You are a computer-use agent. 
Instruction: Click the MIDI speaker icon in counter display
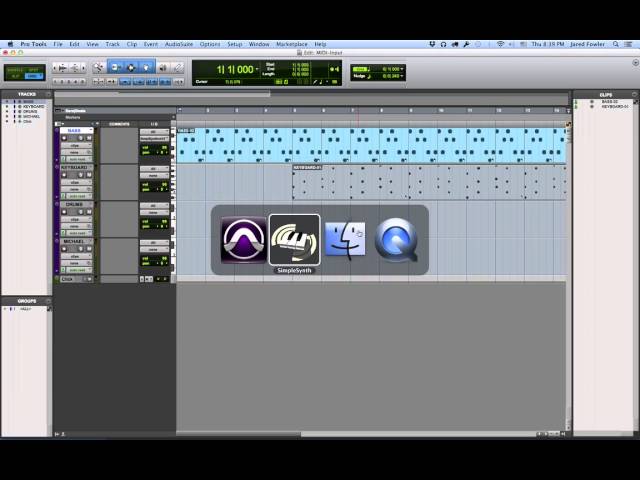point(334,69)
